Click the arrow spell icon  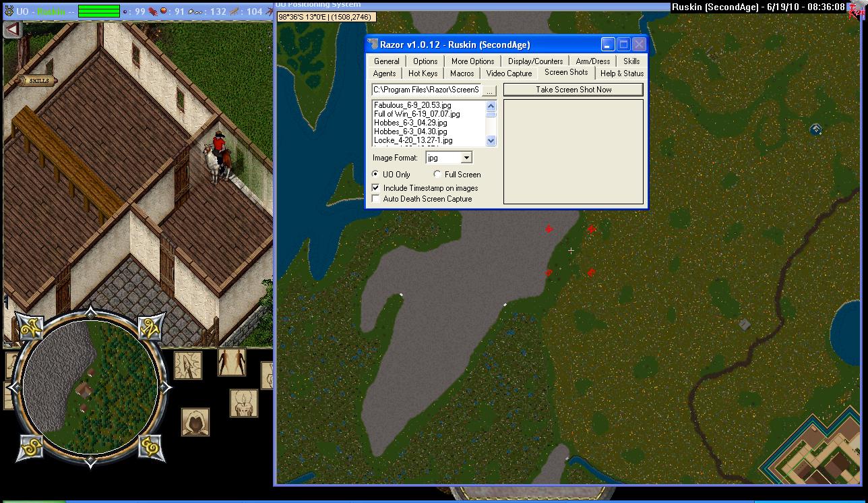click(x=188, y=365)
